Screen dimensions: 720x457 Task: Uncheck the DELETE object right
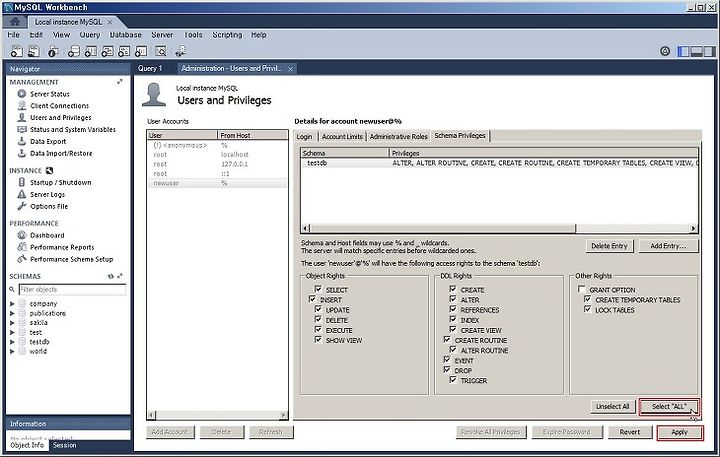pyautogui.click(x=318, y=319)
